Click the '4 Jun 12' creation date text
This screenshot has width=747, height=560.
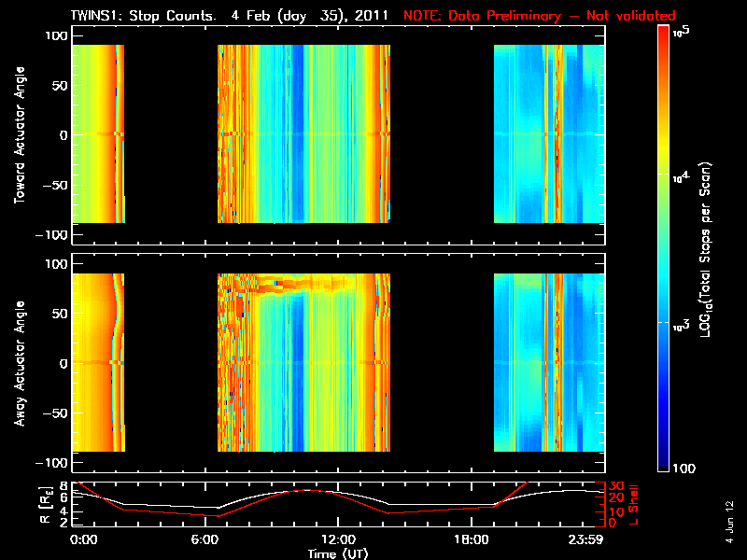pos(729,522)
